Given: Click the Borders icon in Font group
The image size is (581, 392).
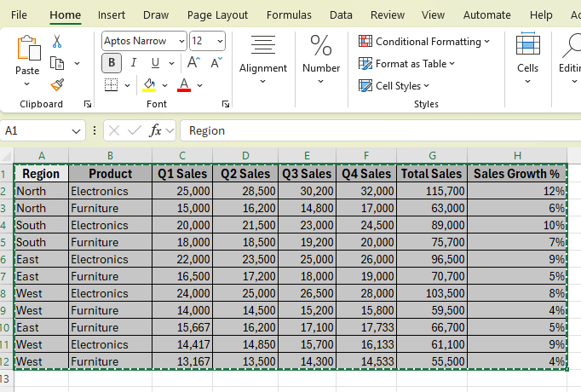Looking at the screenshot, I should coord(112,84).
